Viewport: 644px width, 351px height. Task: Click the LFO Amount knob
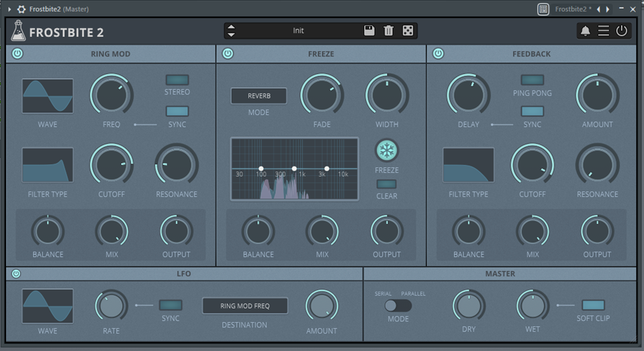(x=322, y=306)
